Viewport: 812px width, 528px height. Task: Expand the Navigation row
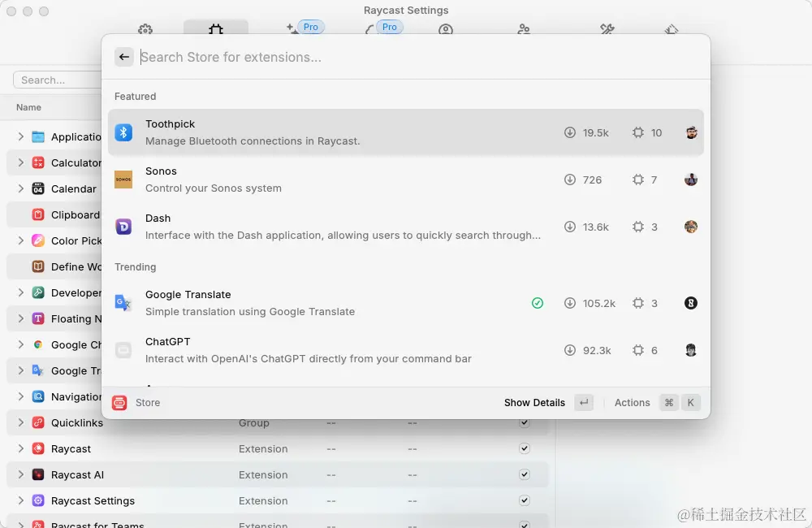[21, 396]
